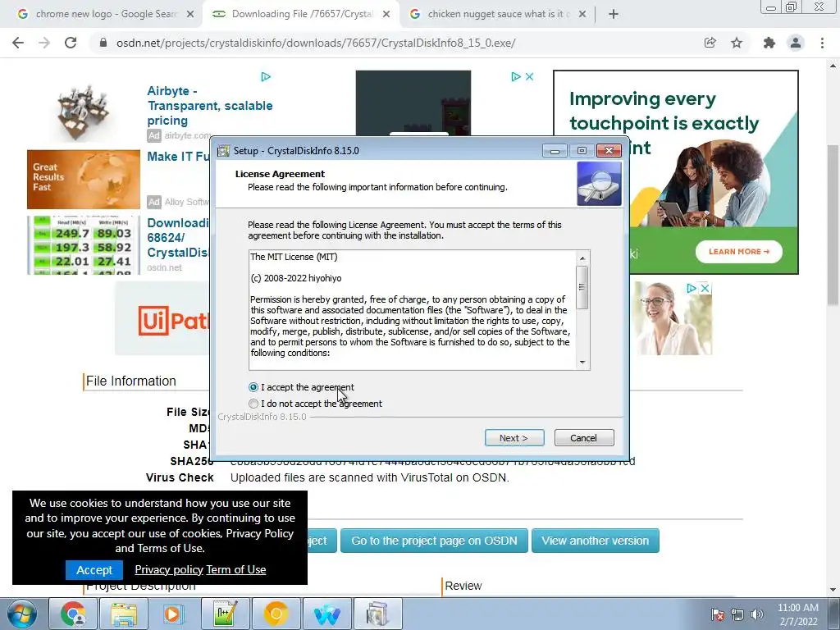Image resolution: width=840 pixels, height=630 pixels.
Task: Click the benchmark numbers thumbnail
Action: (84, 245)
